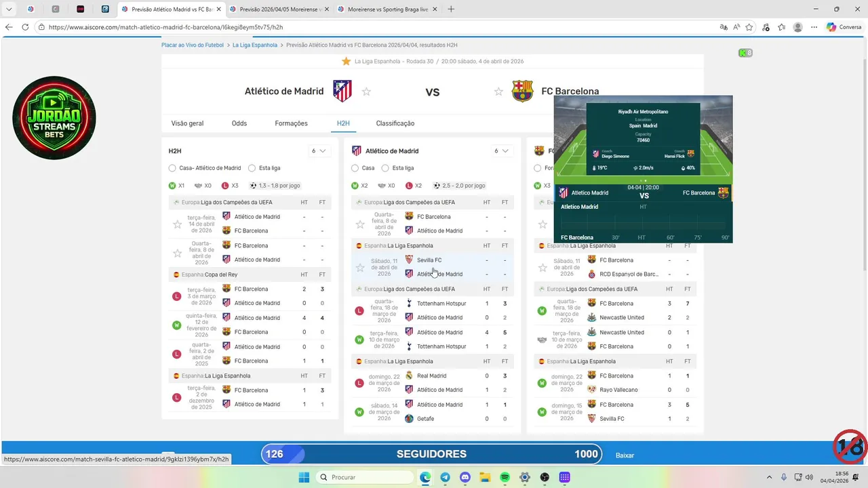Star the FC Barcelona vs Espanyol match
Screen dimensions: 868x488
click(542, 267)
